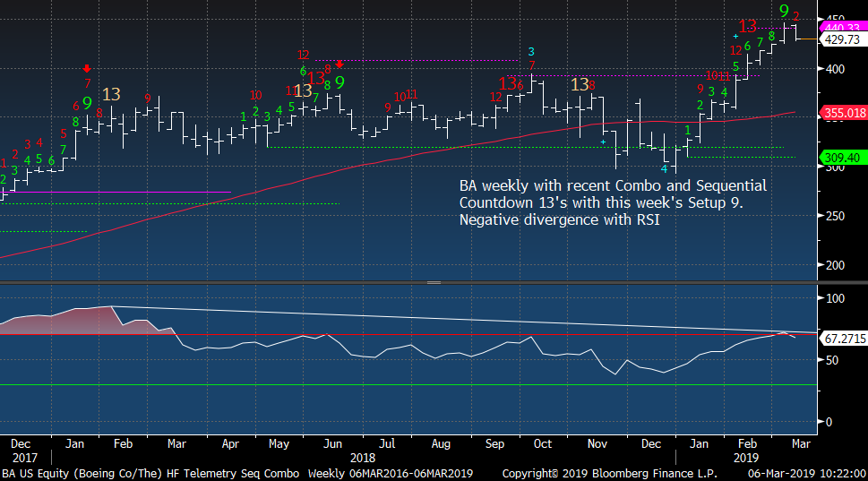Click the Apr month label
Viewport: 868px width, 481px height.
[230, 444]
